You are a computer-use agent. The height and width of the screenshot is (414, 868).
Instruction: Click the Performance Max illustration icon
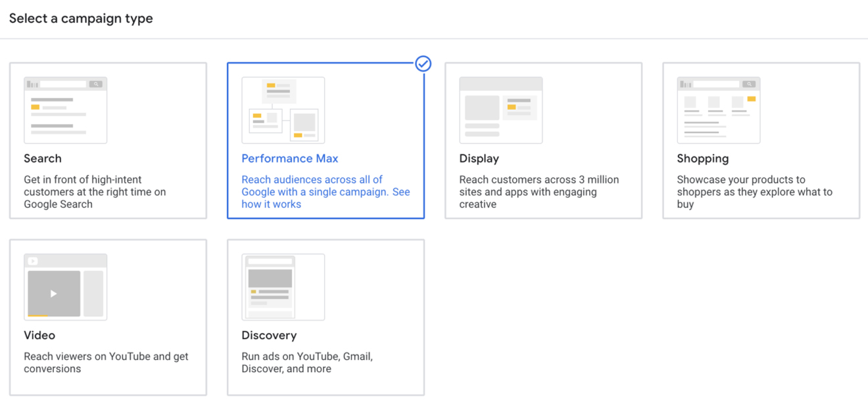(x=283, y=110)
